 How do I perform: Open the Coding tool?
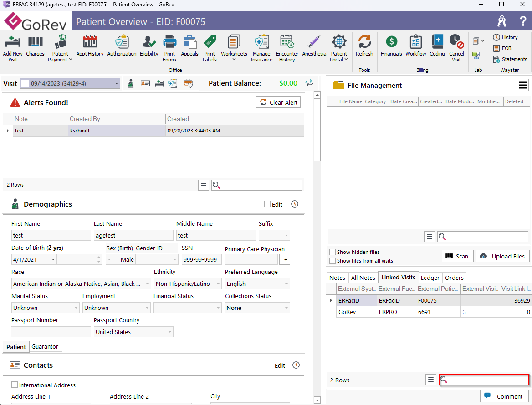(437, 46)
